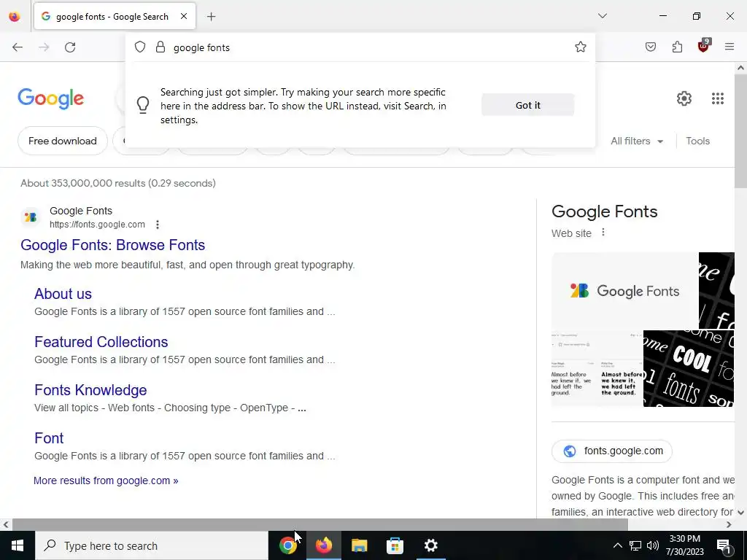Open the Windows Start menu
747x560 pixels.
tap(18, 545)
